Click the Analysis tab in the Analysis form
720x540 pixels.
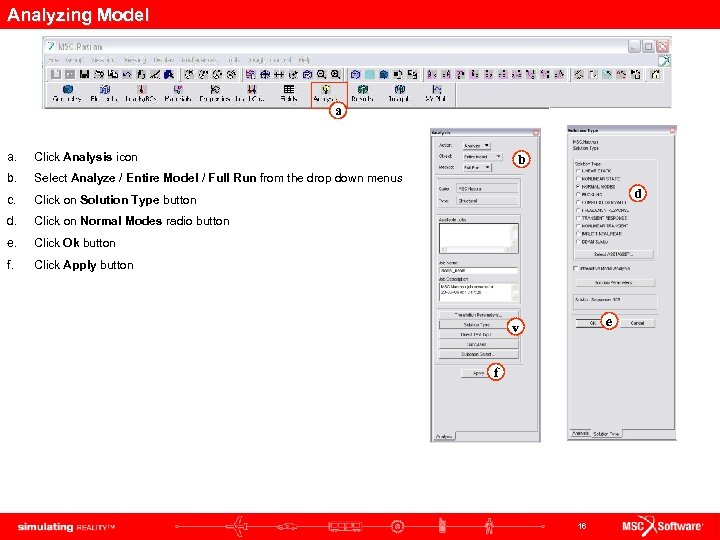click(444, 436)
